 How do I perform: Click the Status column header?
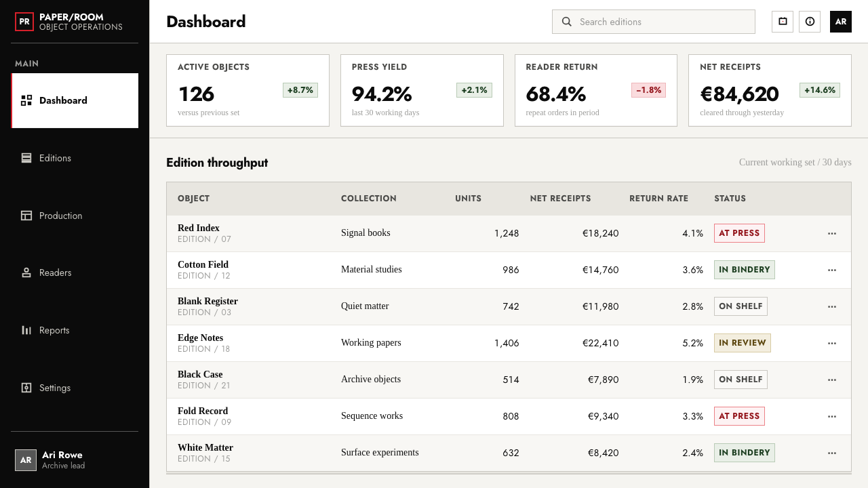coord(730,199)
